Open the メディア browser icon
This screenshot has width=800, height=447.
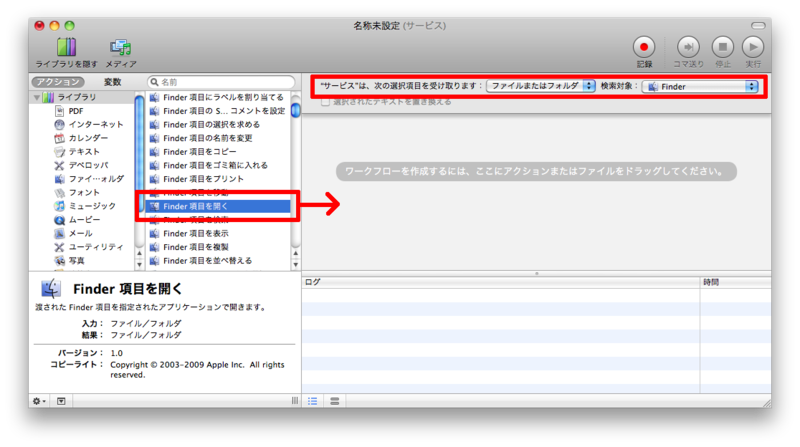point(121,47)
